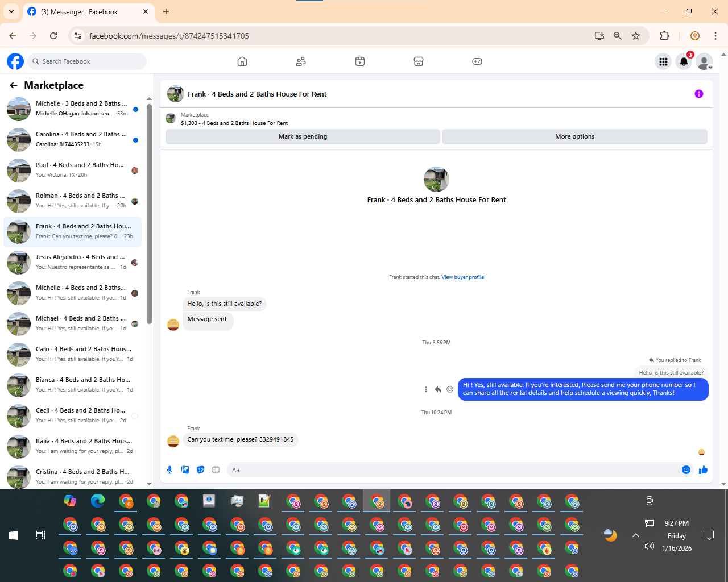Open a new browser tab

coord(166,11)
